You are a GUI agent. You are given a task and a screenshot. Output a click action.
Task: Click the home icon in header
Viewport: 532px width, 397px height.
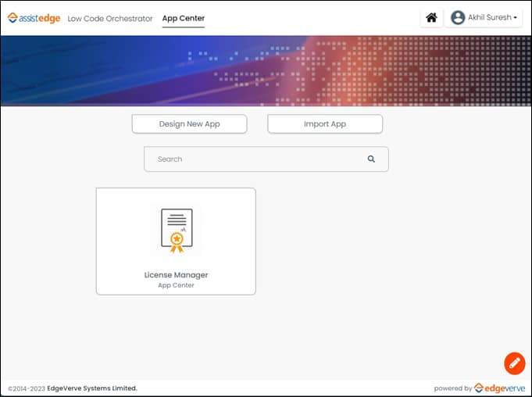pos(431,18)
